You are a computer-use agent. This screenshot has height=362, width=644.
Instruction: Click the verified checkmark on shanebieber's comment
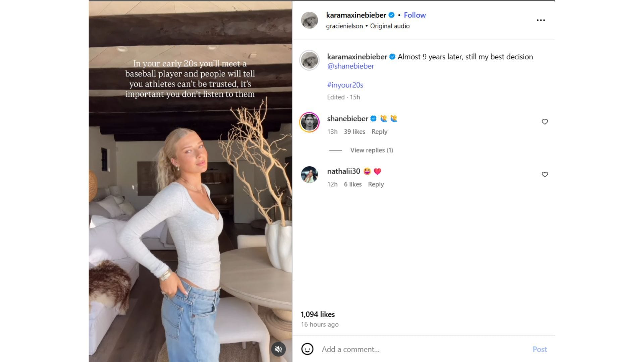click(374, 118)
